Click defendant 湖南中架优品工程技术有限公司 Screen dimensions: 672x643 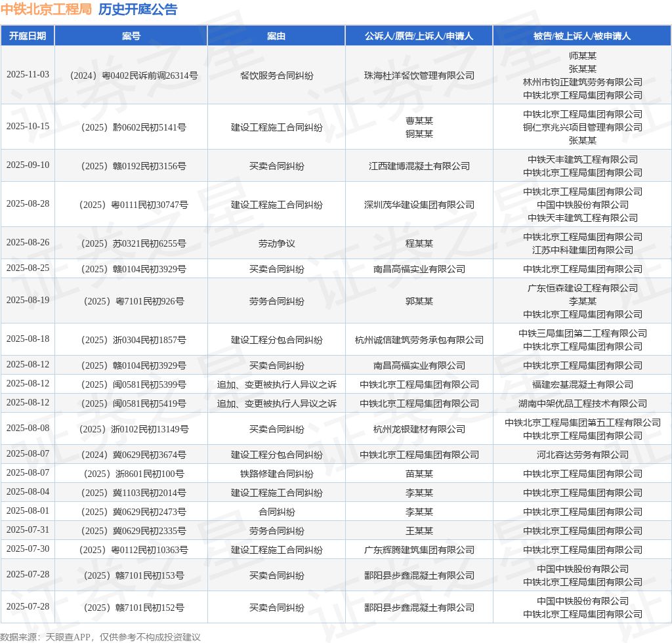click(x=583, y=404)
